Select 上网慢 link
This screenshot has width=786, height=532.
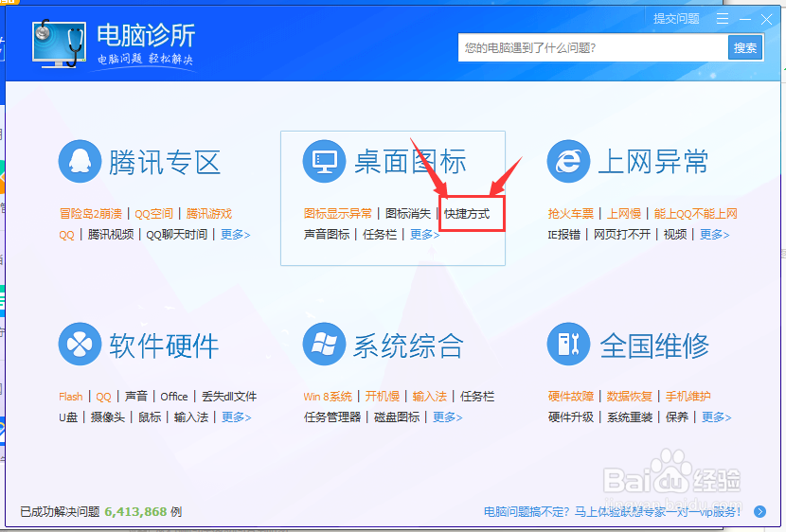pyautogui.click(x=624, y=214)
